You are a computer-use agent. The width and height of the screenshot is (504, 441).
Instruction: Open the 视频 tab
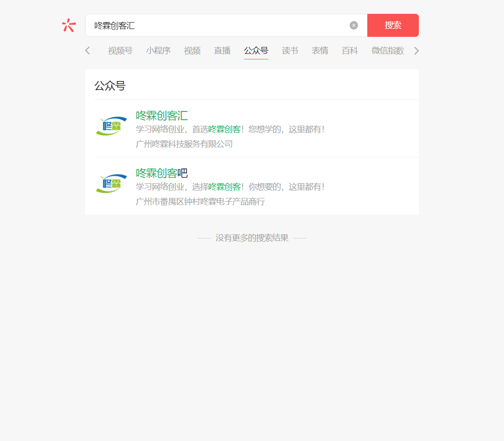[x=192, y=51]
